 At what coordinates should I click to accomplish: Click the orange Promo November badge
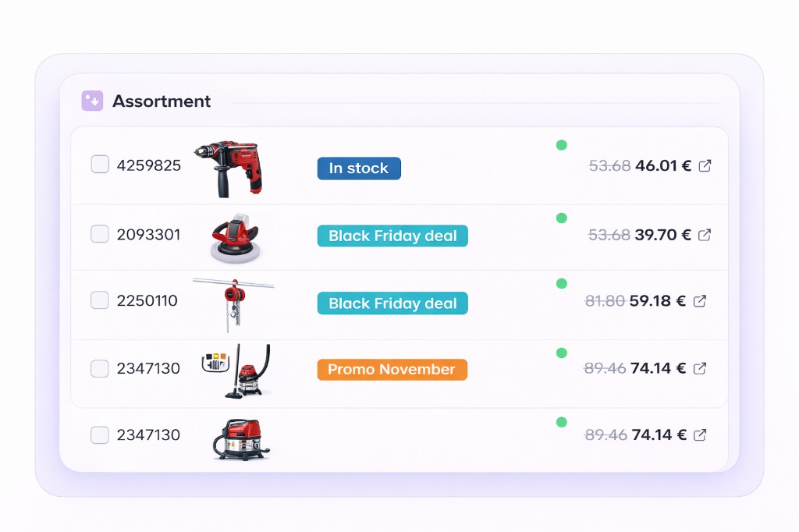point(392,370)
